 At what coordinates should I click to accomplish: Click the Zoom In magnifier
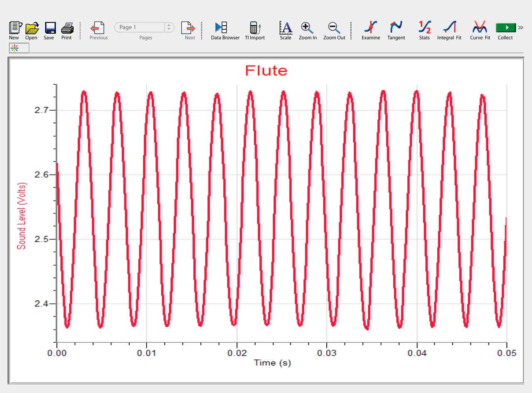coord(308,28)
